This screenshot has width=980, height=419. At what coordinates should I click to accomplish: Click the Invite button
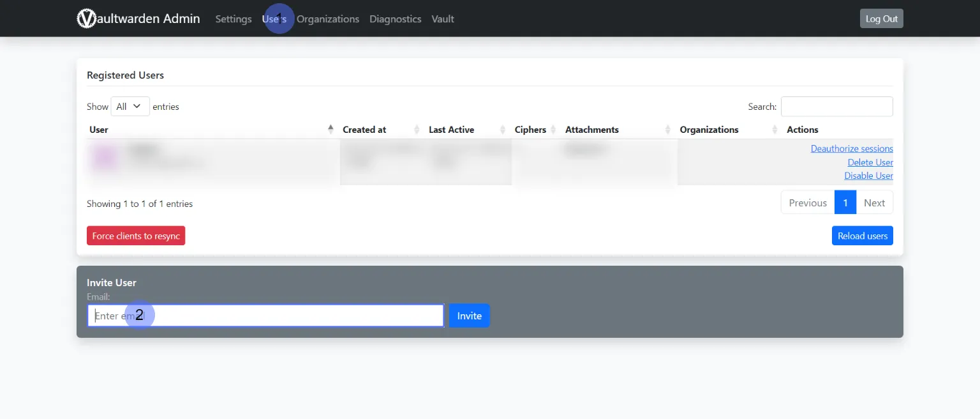click(x=470, y=316)
